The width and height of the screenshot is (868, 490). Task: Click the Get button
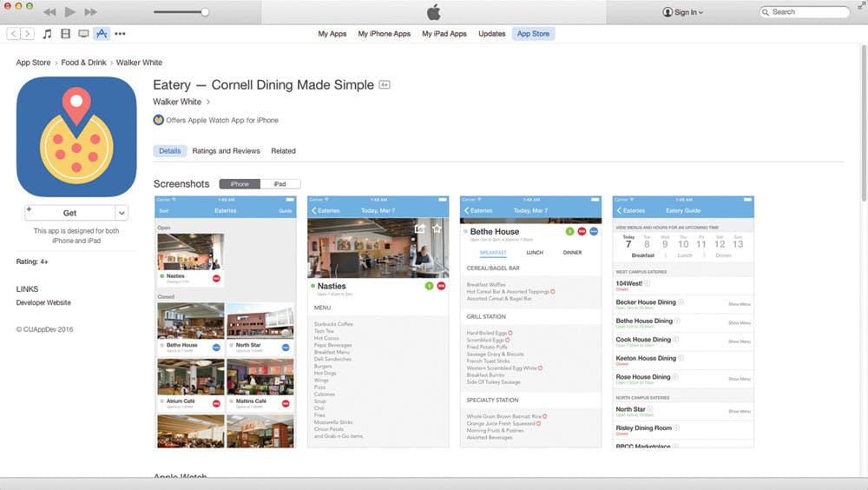point(69,213)
